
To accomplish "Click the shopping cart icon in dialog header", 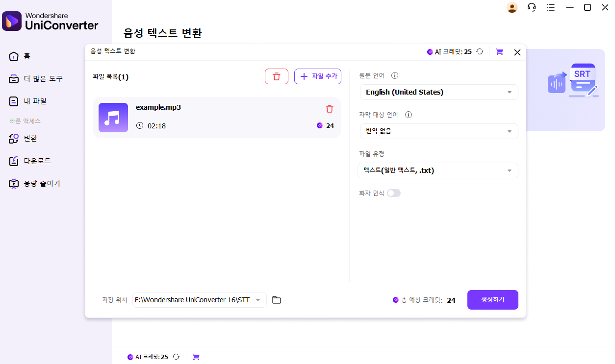I will [x=499, y=52].
